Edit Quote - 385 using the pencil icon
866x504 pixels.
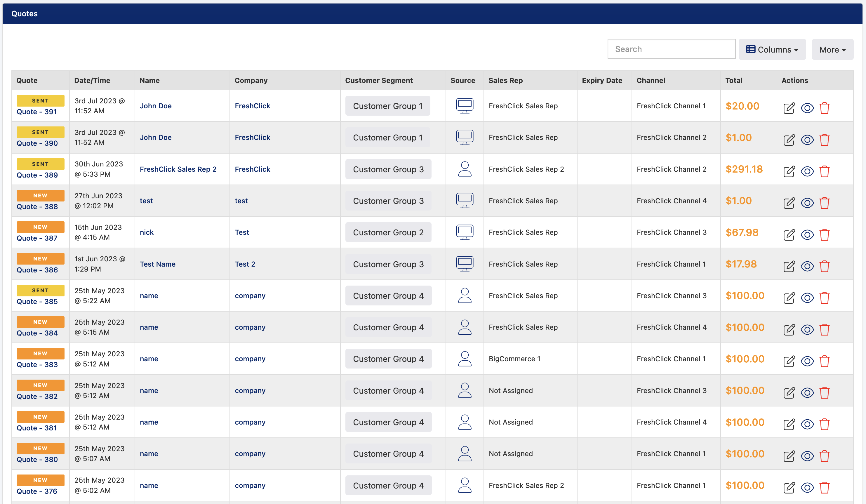click(789, 298)
